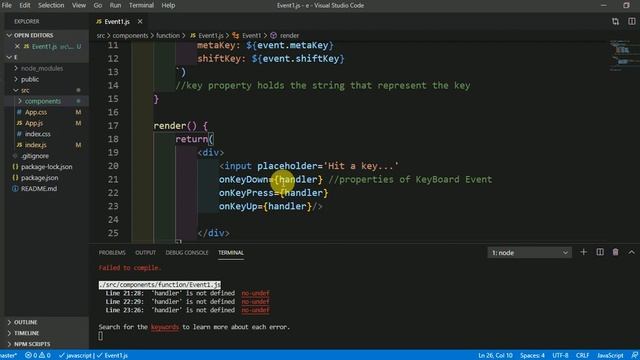Click first no-undef link for line 21
Image resolution: width=640 pixels, height=360 pixels.
pos(255,293)
